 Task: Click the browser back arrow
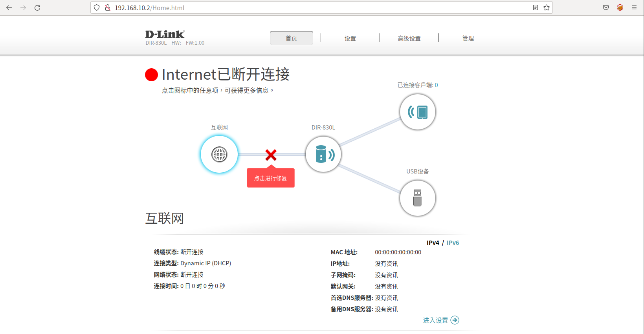tap(9, 8)
